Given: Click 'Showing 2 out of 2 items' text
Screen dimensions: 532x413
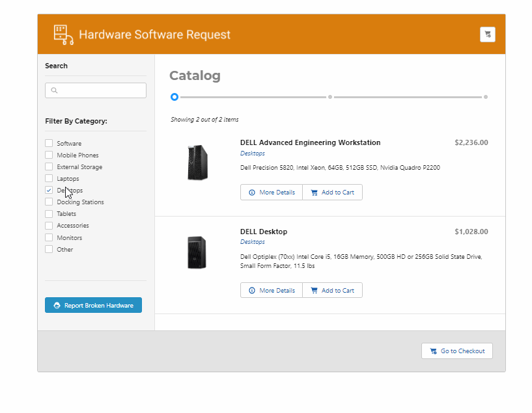Looking at the screenshot, I should (x=204, y=119).
